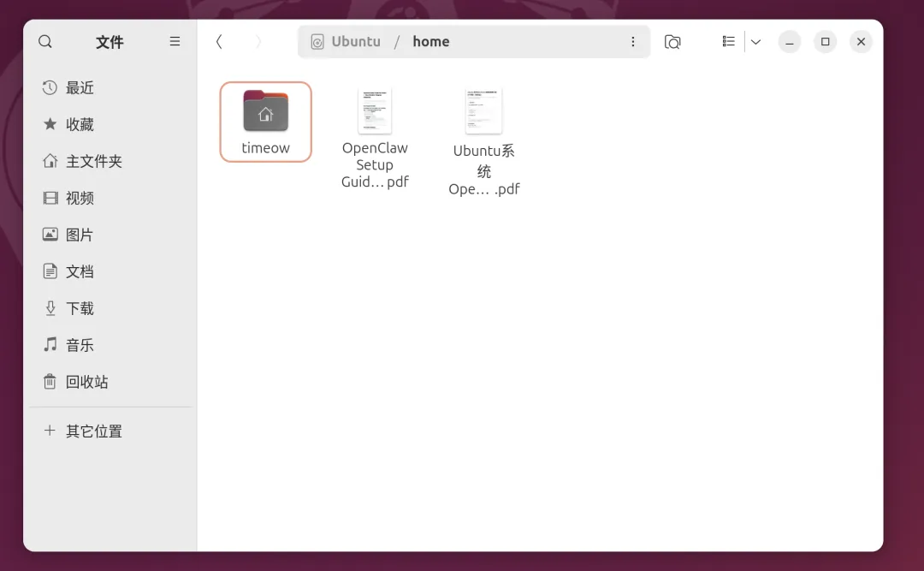924x571 pixels.
Task: Maximize the Files window
Action: pos(825,42)
